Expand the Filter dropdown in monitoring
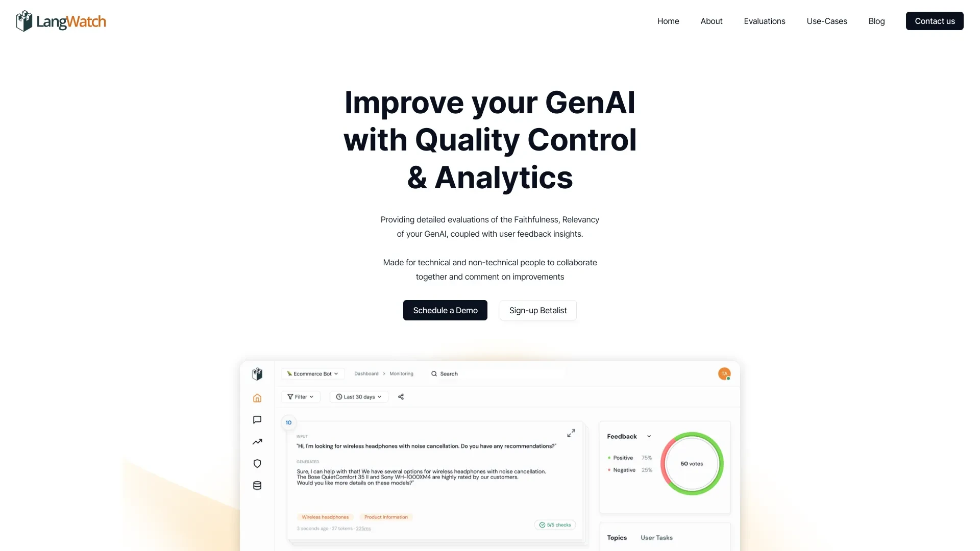This screenshot has height=551, width=980. 300,397
